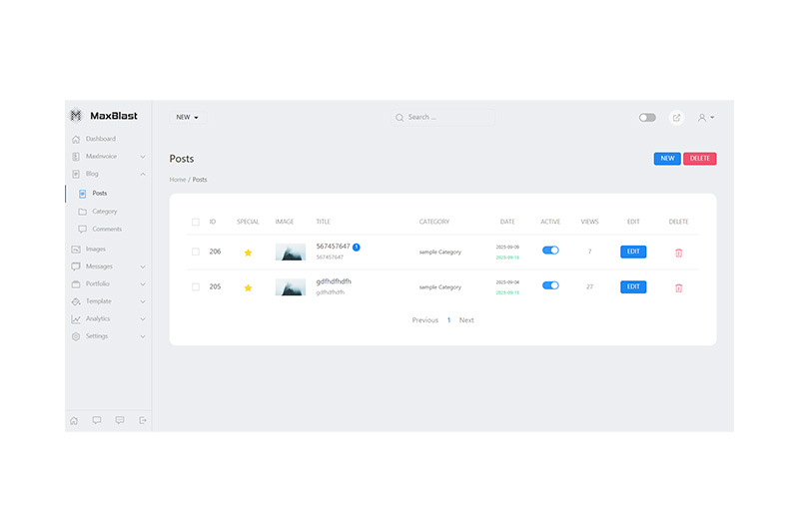799x532 pixels.
Task: Click the home icon in sidebar footer
Action: click(x=74, y=420)
